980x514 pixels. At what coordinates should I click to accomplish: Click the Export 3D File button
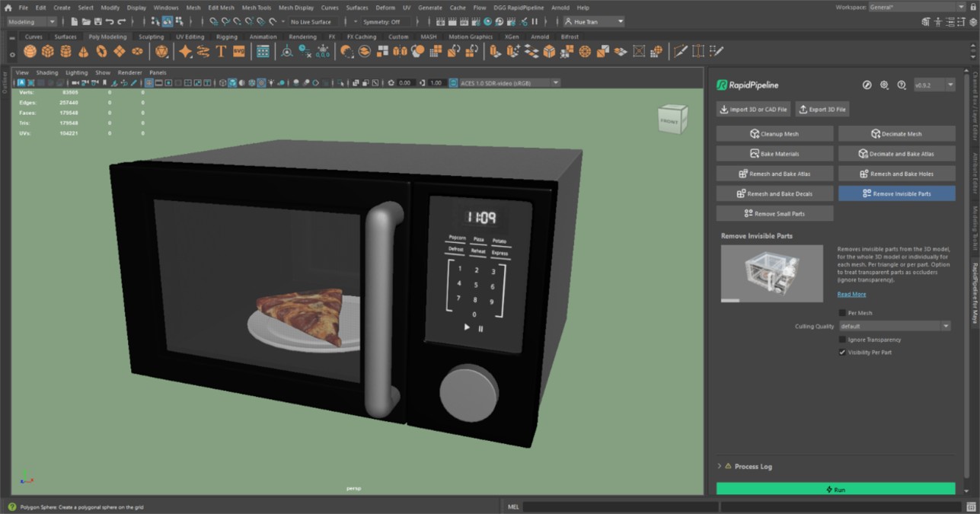pos(822,110)
